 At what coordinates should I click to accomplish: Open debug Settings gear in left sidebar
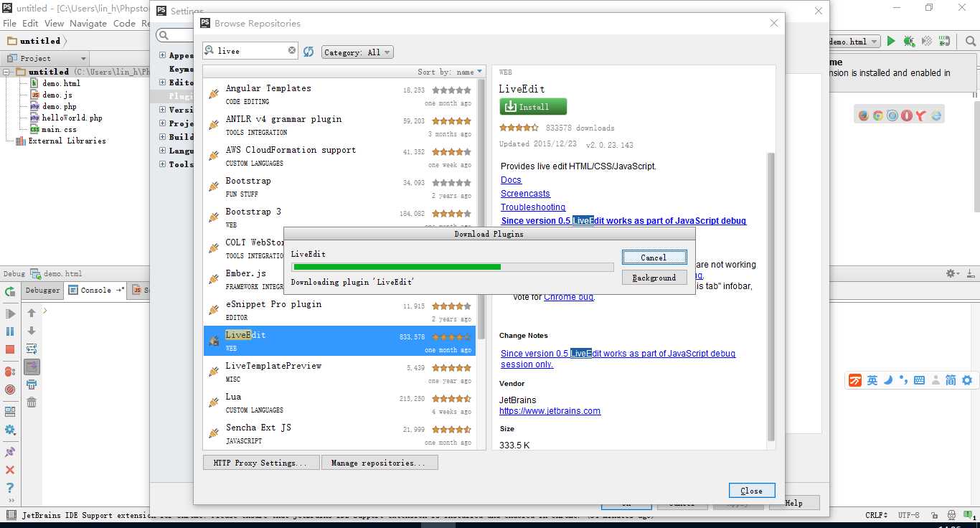click(10, 430)
